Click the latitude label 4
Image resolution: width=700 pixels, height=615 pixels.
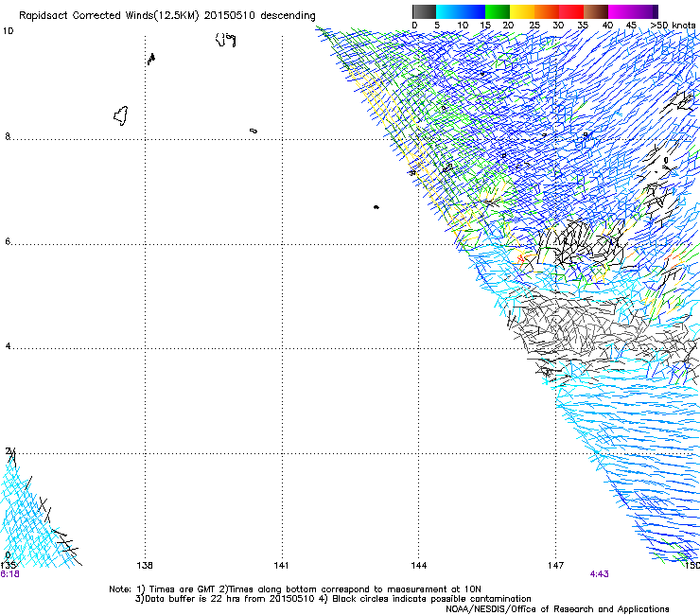(8, 345)
